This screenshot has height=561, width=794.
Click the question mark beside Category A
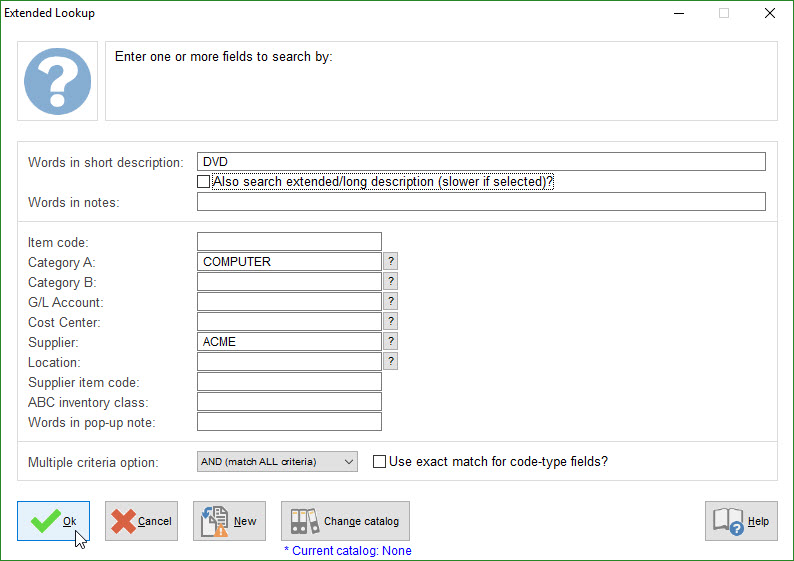click(x=391, y=261)
